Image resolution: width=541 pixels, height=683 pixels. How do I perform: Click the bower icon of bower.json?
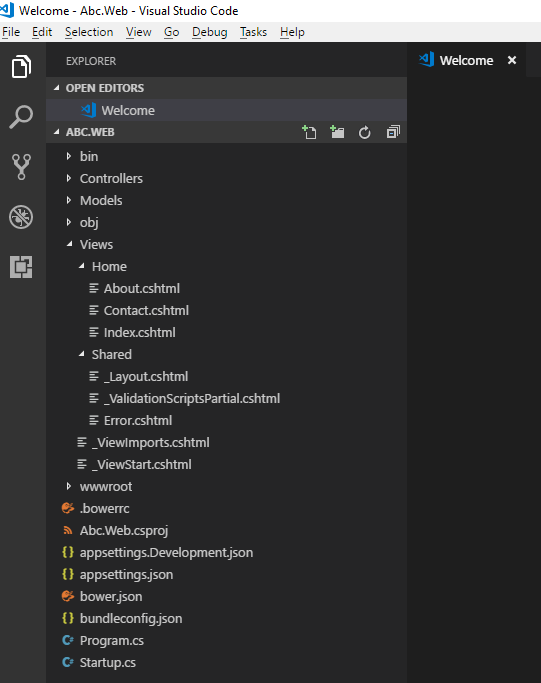[x=68, y=596]
